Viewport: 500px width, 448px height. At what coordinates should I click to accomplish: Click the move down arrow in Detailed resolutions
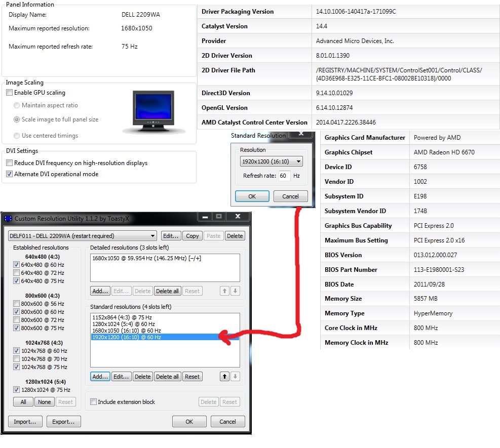[x=235, y=291]
